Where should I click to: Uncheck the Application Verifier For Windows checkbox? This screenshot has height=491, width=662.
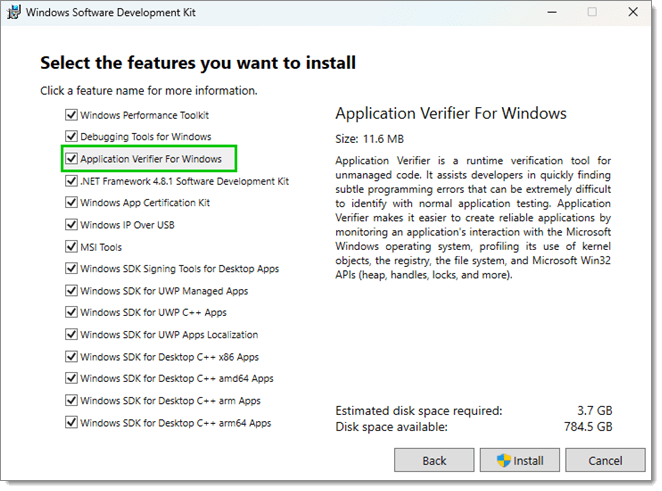71,159
